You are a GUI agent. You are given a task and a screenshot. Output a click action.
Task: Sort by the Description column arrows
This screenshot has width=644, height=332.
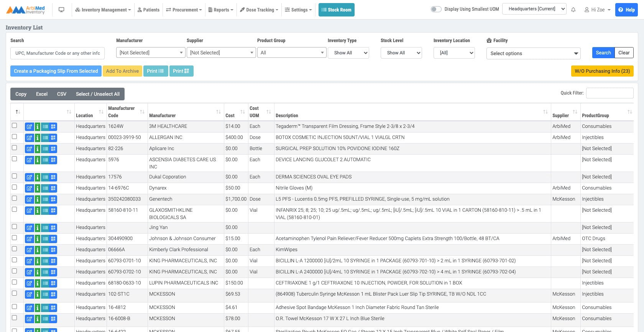(x=545, y=112)
